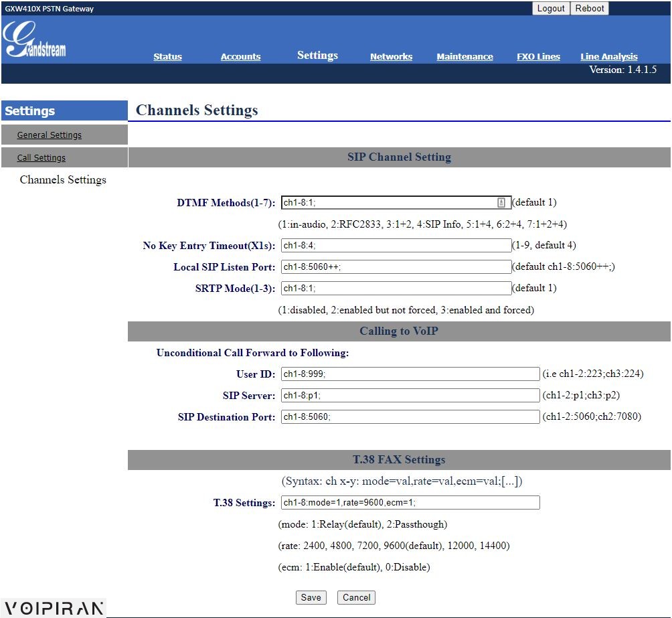The height and width of the screenshot is (618, 672).
Task: Save the channel settings
Action: 311,597
